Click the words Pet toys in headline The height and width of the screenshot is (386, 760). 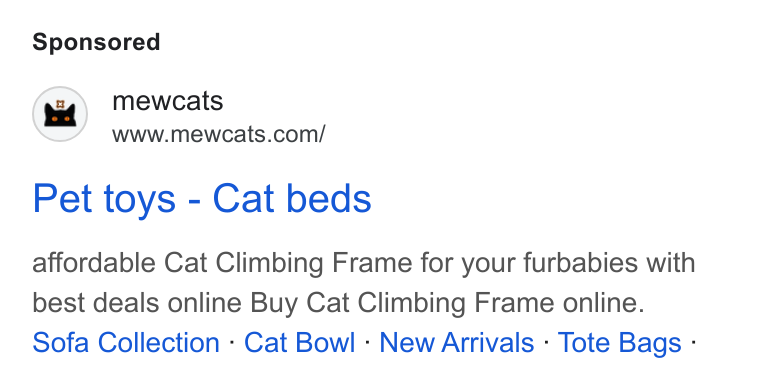[x=104, y=198]
